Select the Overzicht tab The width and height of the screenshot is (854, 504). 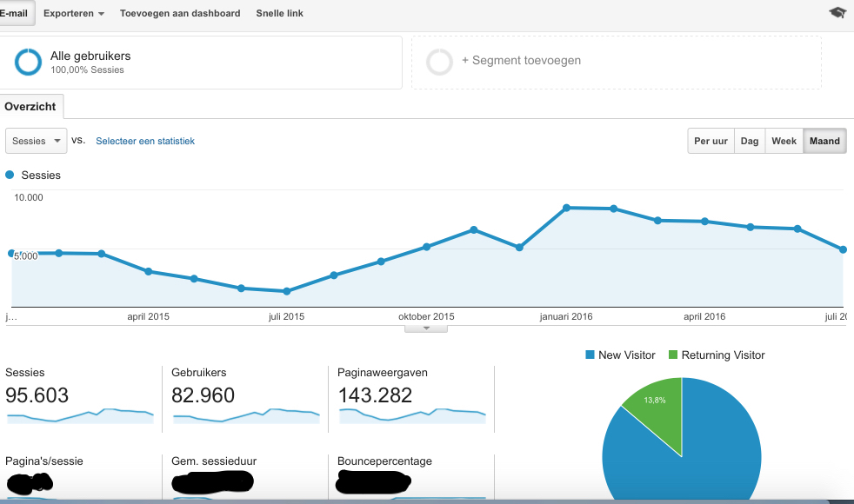pyautogui.click(x=30, y=107)
